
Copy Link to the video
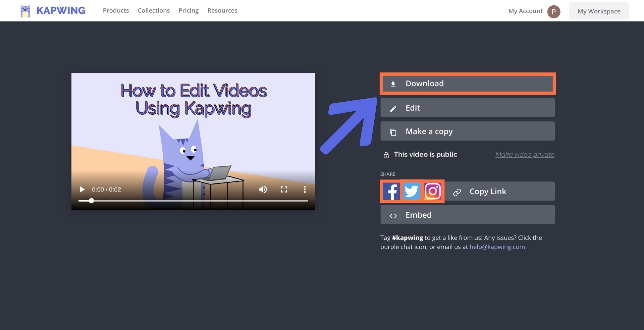(x=500, y=191)
